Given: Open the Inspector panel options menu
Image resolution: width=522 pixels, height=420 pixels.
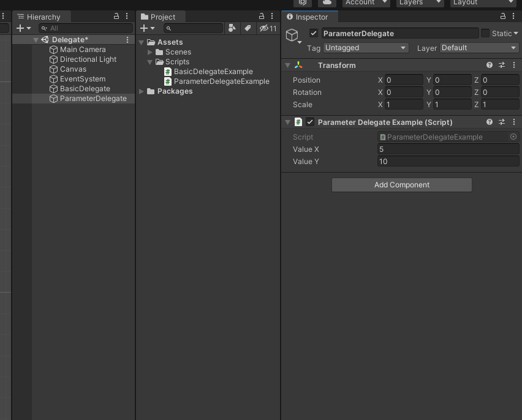Looking at the screenshot, I should point(513,16).
